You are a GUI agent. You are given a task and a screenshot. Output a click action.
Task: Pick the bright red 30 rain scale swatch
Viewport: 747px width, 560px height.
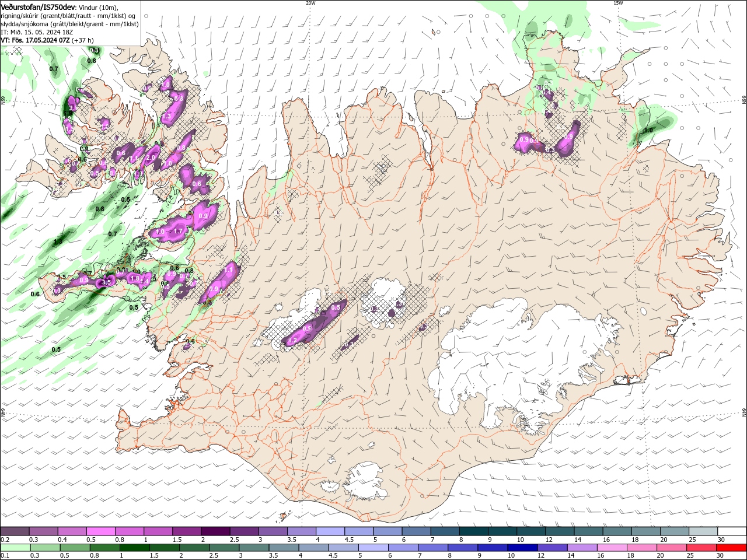732,547
